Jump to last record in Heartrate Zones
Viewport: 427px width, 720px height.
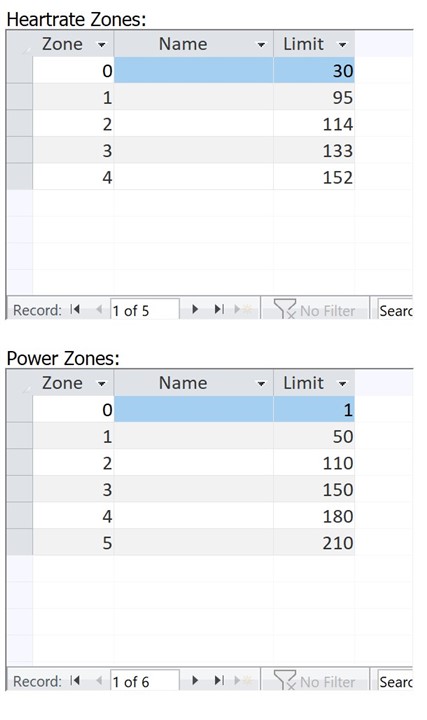coord(219,309)
